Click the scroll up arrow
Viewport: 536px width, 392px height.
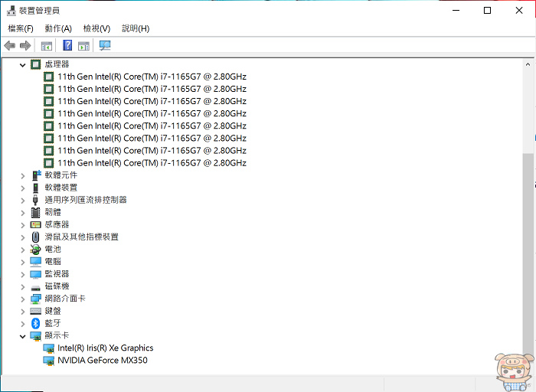tap(528, 64)
